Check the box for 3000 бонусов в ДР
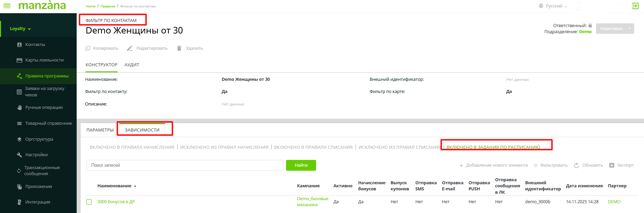This screenshot has width=644, height=213. (89, 202)
